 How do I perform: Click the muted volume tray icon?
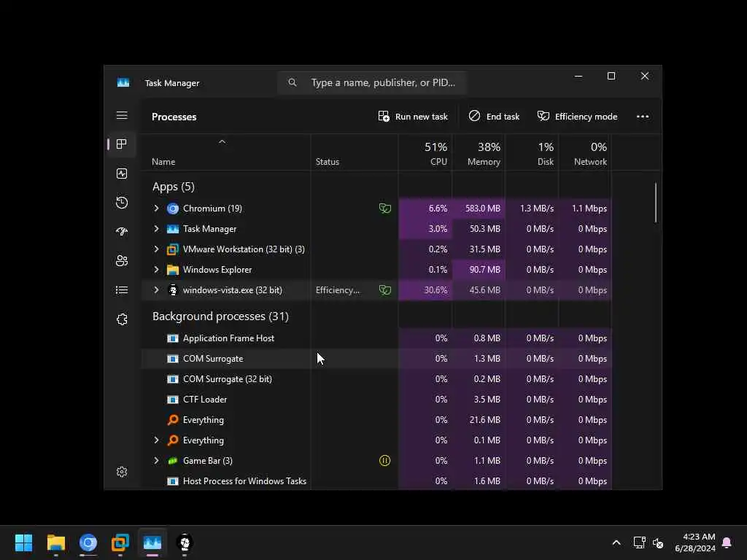pos(658,542)
